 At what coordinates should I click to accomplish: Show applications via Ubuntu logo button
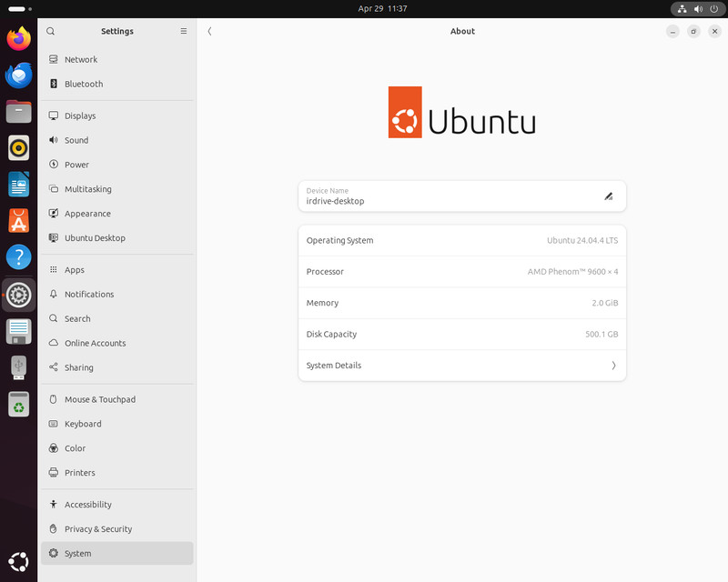18,562
